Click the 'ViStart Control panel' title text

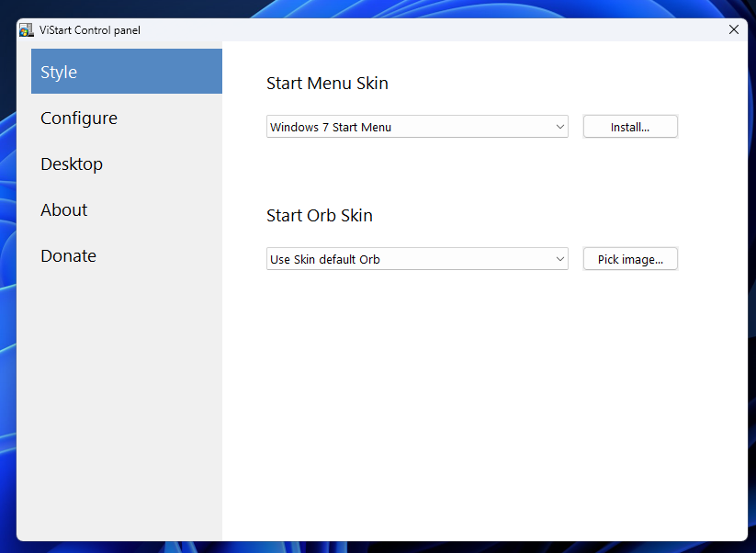(90, 30)
